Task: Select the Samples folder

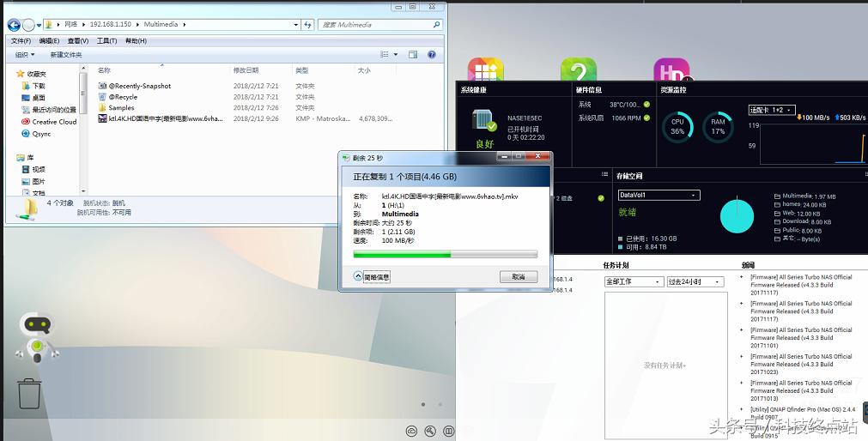Action: coord(116,108)
